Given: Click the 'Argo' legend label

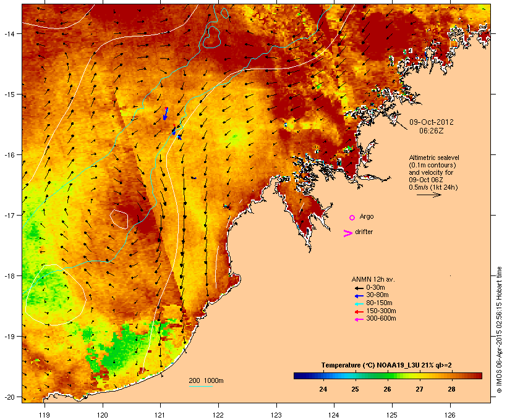Looking at the screenshot, I should pos(367,216).
